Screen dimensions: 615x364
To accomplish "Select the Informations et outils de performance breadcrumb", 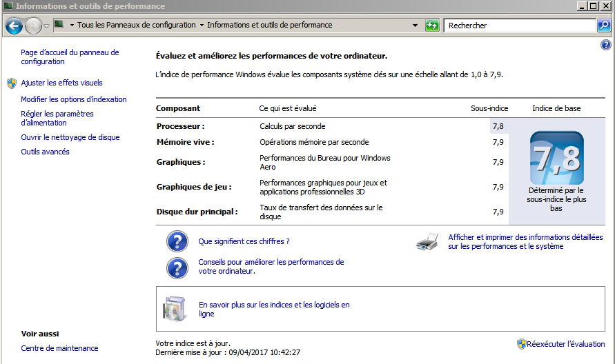I will (269, 25).
